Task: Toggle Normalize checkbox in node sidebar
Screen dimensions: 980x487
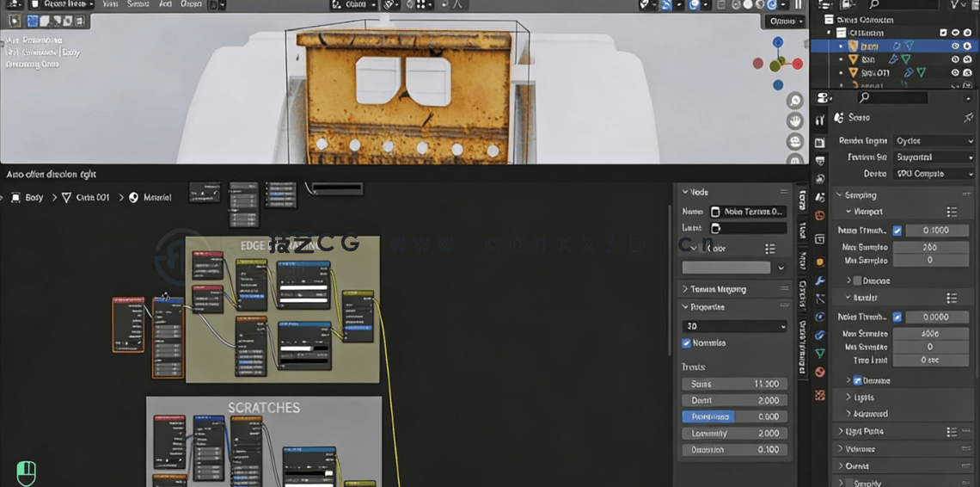Action: coord(686,343)
